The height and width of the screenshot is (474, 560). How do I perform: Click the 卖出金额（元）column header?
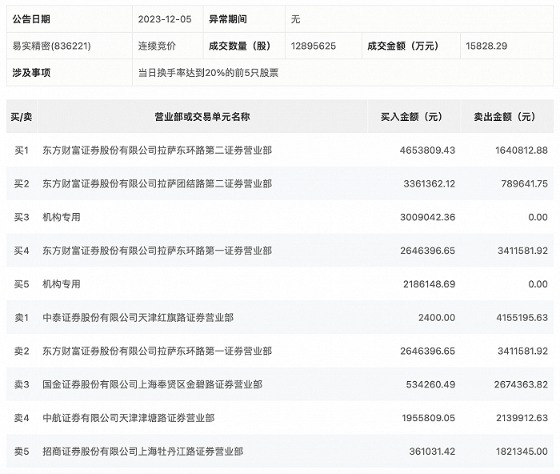[505, 117]
